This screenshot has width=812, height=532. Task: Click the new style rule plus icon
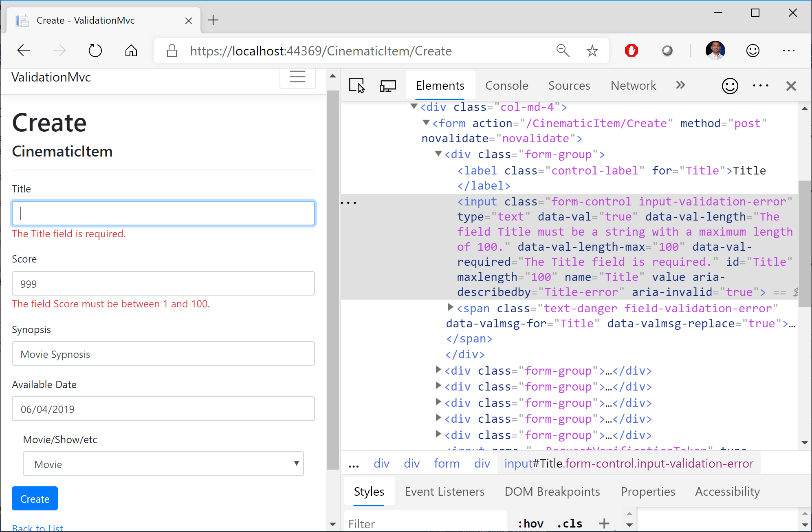pyautogui.click(x=605, y=523)
